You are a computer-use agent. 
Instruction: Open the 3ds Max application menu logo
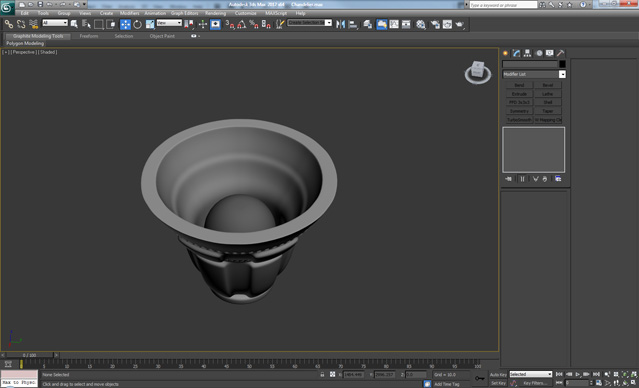(x=7, y=7)
